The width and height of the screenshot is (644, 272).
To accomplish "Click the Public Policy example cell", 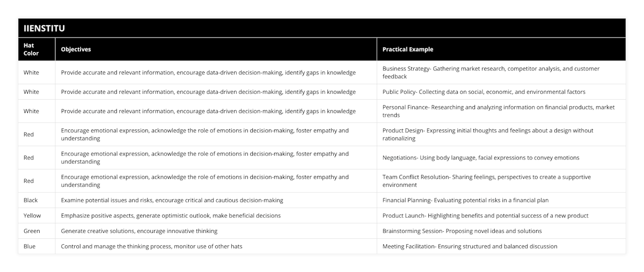I will [484, 92].
